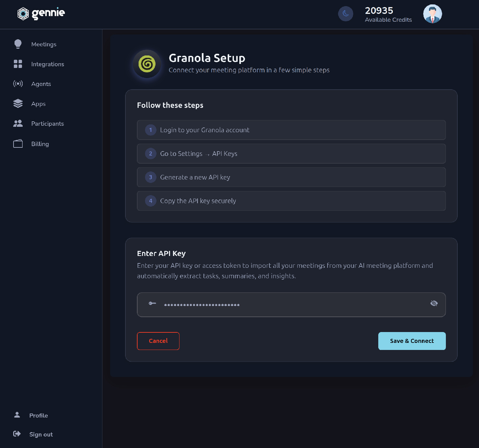Screen dimensions: 479x448
Task: Sign out of the account
Action: [41, 434]
